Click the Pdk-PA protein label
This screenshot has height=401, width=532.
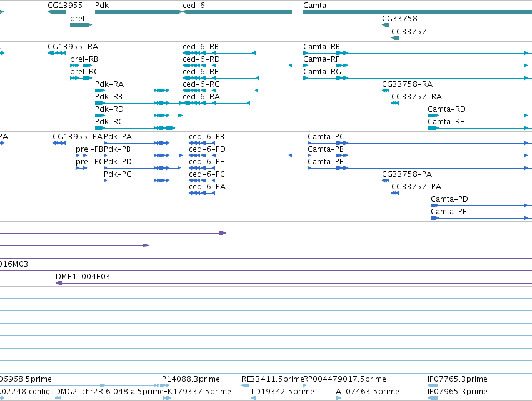118,137
